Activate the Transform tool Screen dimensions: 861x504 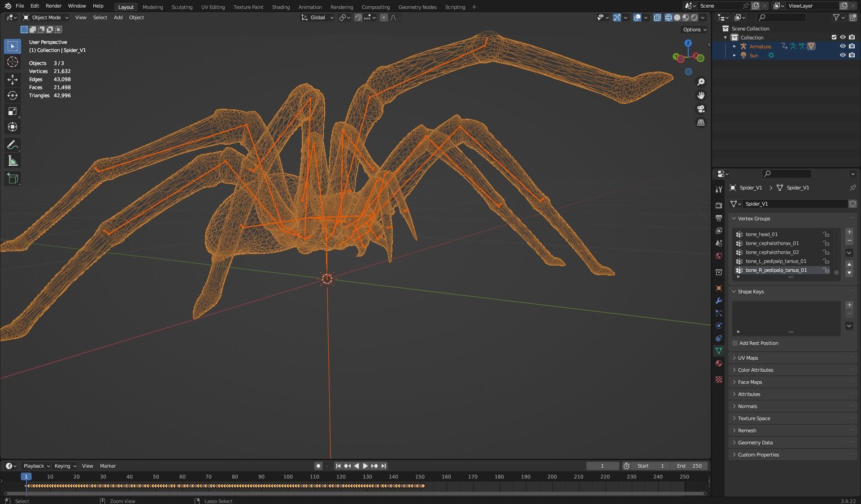13,127
